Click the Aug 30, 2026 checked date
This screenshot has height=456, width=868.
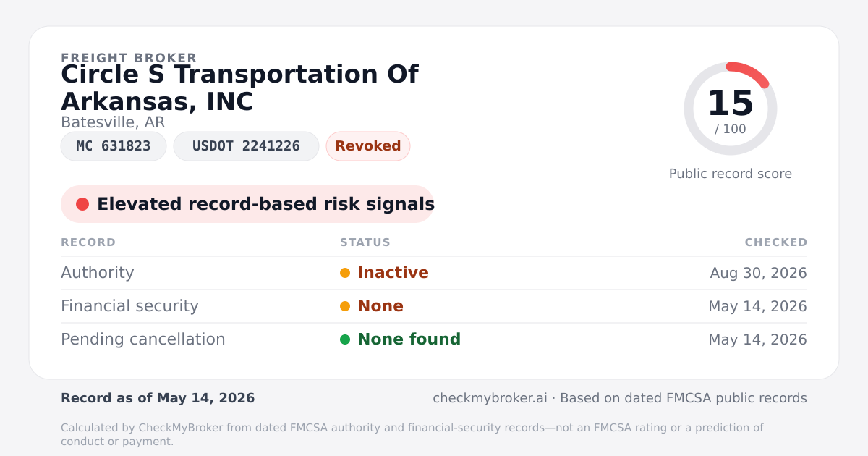click(759, 273)
